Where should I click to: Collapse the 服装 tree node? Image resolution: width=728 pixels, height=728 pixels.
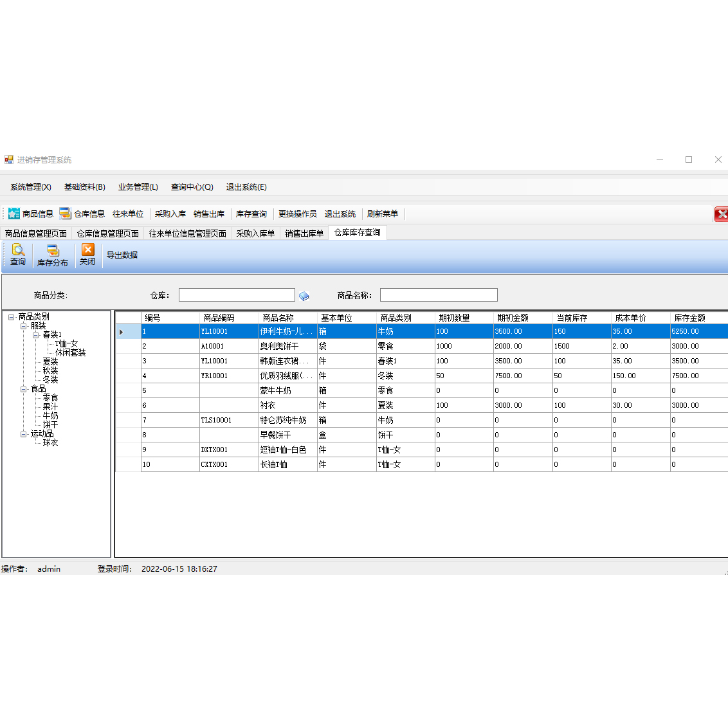click(x=24, y=326)
